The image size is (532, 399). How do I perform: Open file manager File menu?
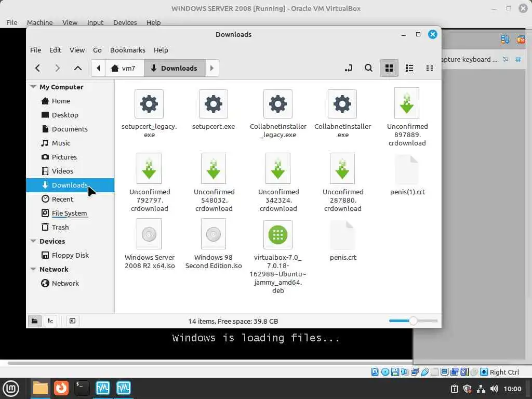click(x=36, y=50)
